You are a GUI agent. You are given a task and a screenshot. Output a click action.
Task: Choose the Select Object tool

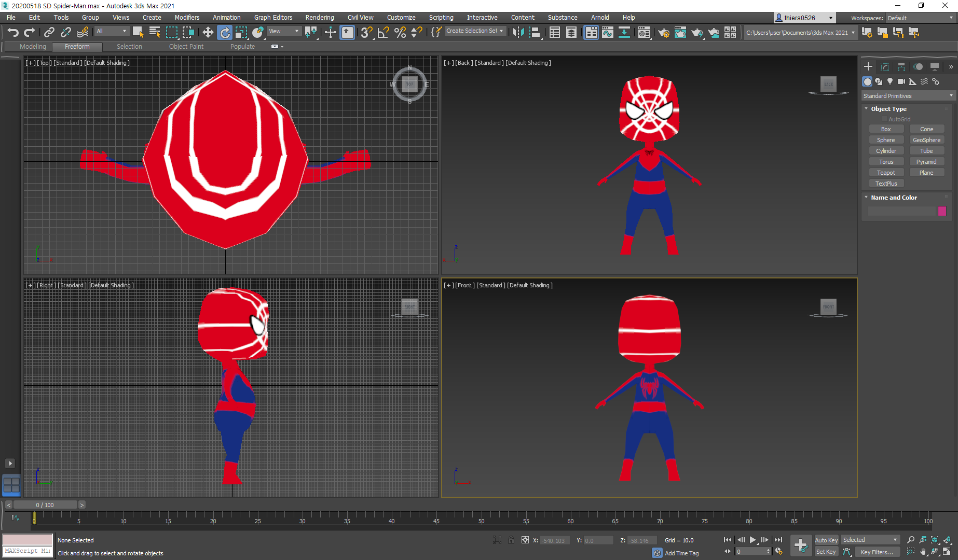(x=138, y=33)
